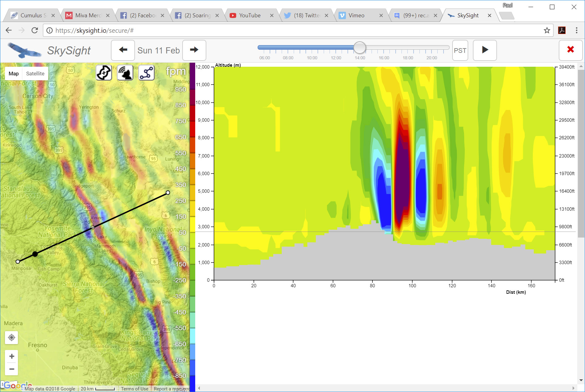Click the cross-section line start point near Mariposa
Screen dimensions: 585x392
[x=18, y=262]
